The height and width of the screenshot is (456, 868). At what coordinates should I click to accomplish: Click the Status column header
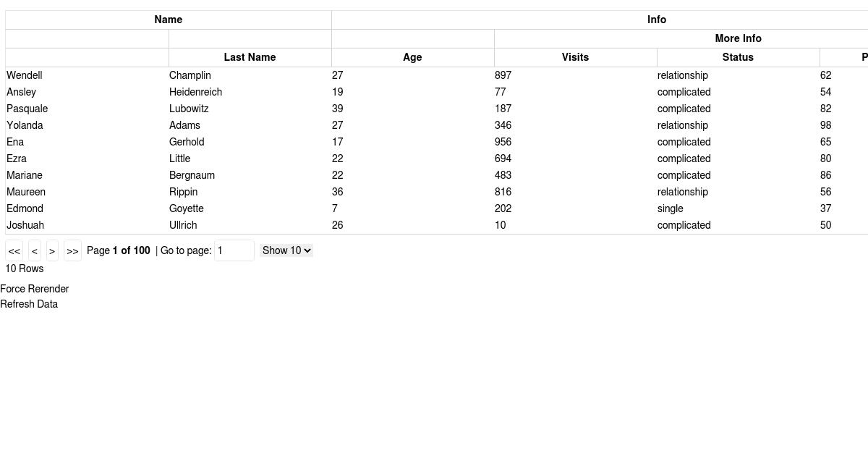(x=738, y=57)
